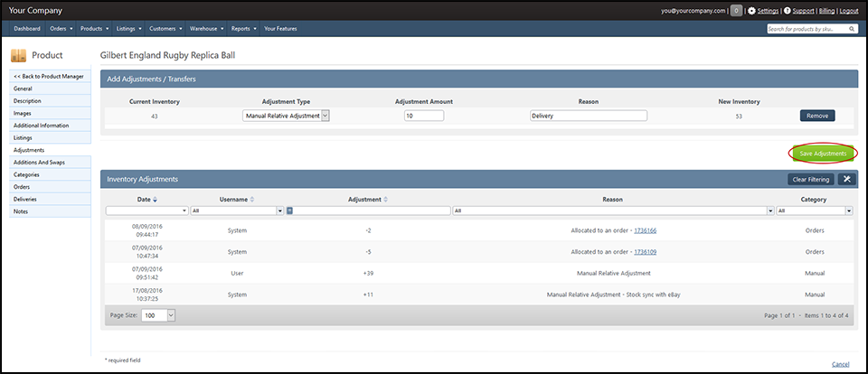Open order link 1736109
Viewport: 868px width, 374px height.
645,252
